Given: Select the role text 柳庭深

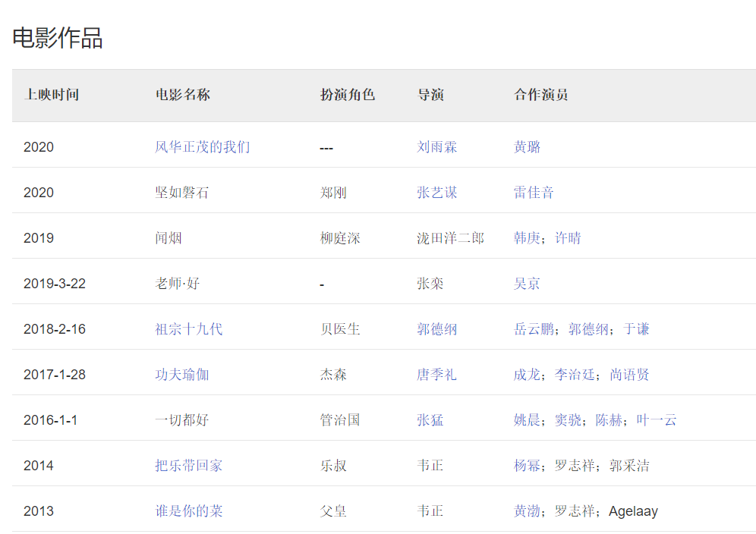Looking at the screenshot, I should coord(340,237).
